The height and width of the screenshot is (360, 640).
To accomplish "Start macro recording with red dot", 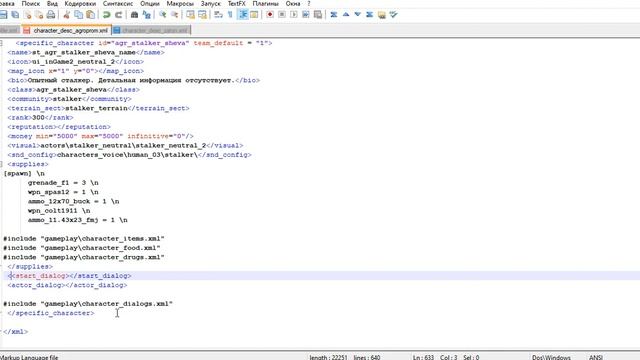I will tap(270, 15).
